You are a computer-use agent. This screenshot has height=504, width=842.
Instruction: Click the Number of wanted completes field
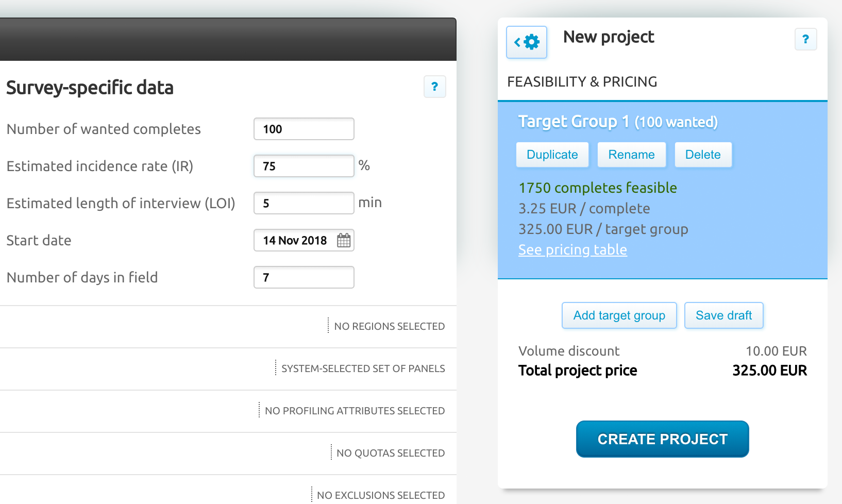click(304, 129)
